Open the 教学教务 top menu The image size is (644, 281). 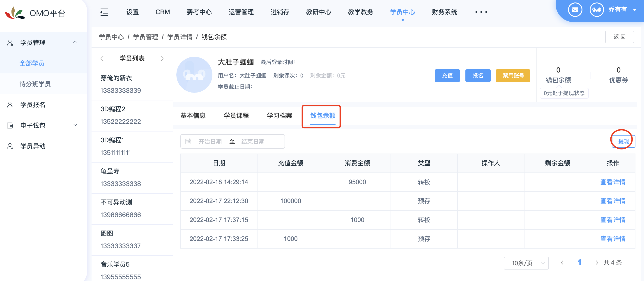point(361,12)
